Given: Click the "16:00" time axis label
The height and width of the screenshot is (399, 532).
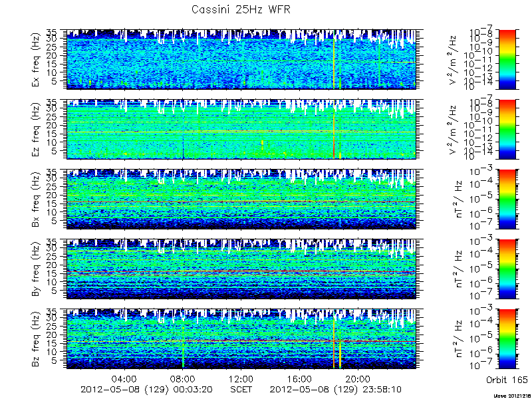Looking at the screenshot, I should pyautogui.click(x=300, y=378).
